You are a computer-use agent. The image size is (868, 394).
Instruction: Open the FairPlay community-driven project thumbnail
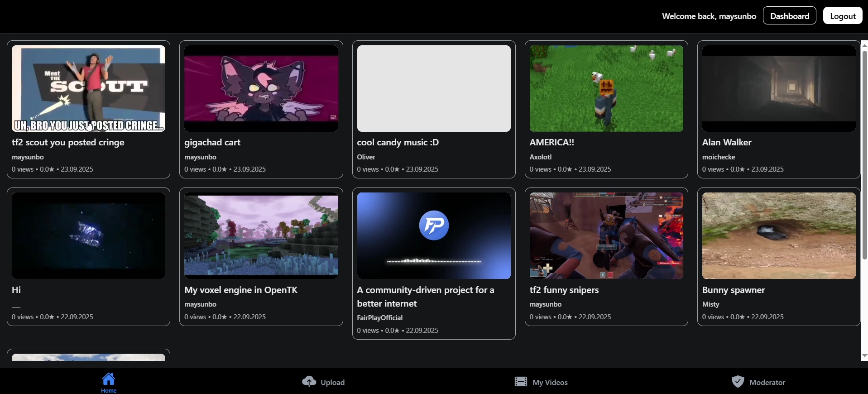pos(434,235)
